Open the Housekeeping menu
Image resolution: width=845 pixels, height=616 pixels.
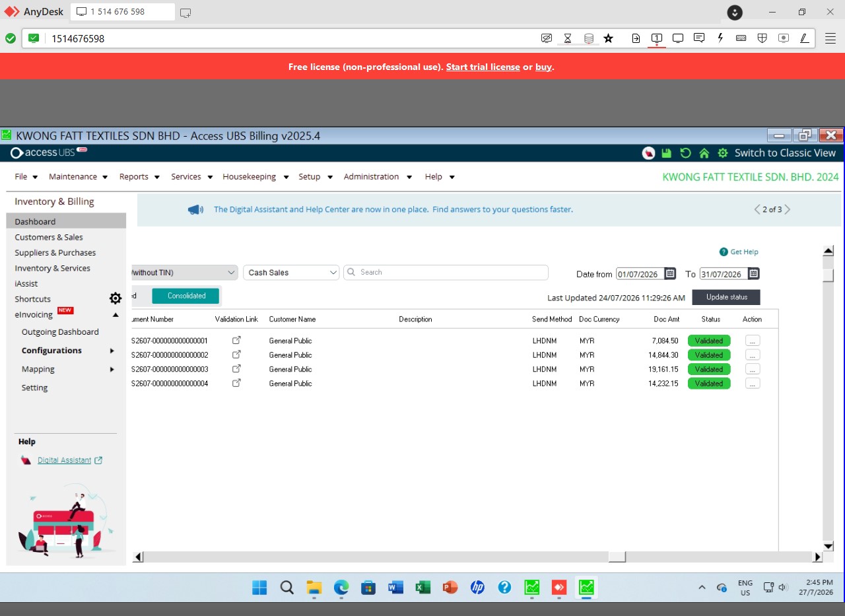click(255, 177)
